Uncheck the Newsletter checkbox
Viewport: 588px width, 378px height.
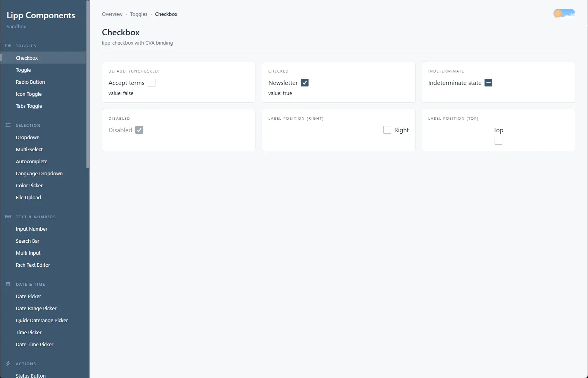[305, 83]
